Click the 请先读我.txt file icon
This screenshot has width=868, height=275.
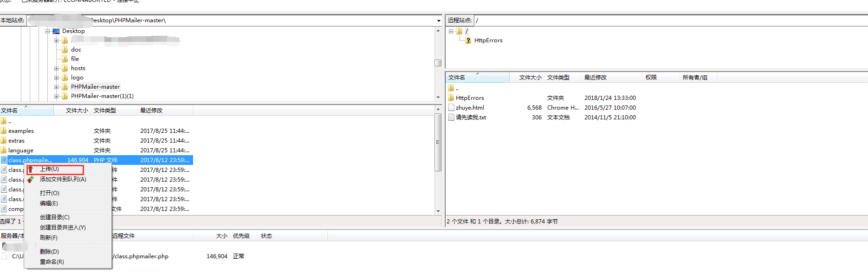tap(451, 118)
